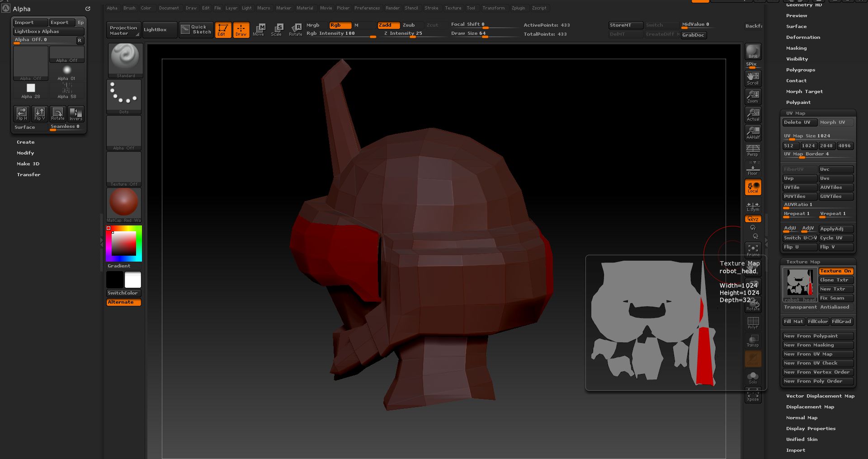
Task: Enable Rgb paint mode
Action: (339, 25)
